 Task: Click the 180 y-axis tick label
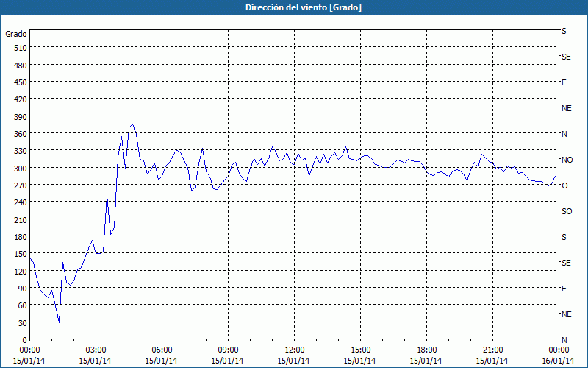click(21, 237)
